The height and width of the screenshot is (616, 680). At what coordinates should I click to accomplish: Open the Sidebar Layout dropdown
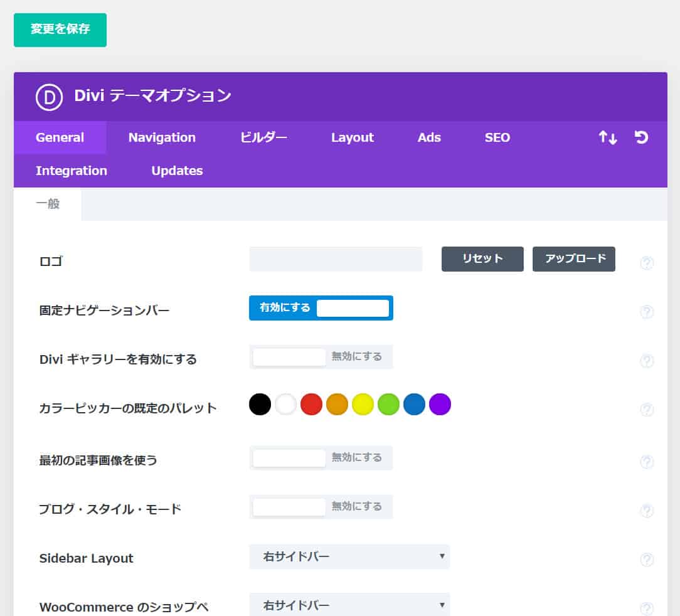tap(349, 556)
